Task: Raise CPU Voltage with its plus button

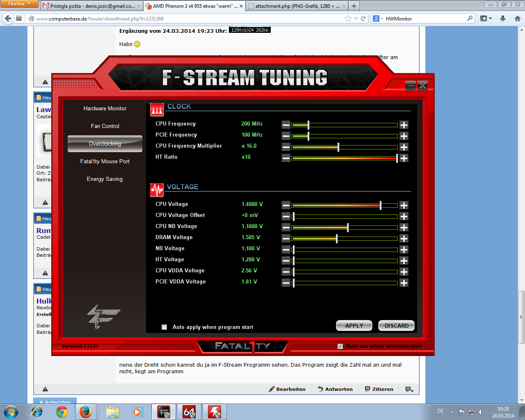Action: 404,205
